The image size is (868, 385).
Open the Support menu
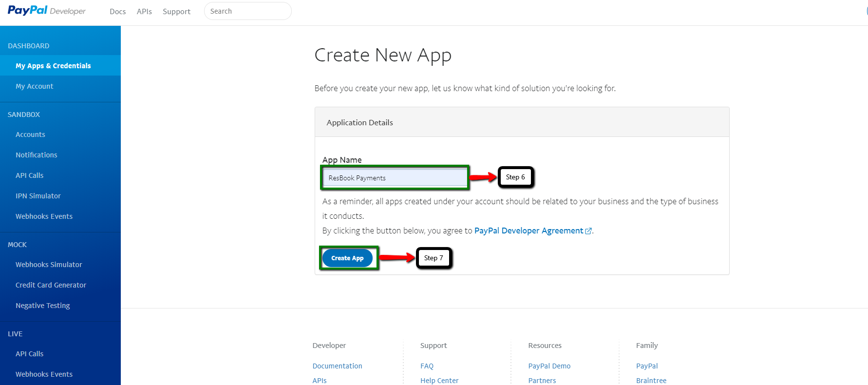pos(176,11)
